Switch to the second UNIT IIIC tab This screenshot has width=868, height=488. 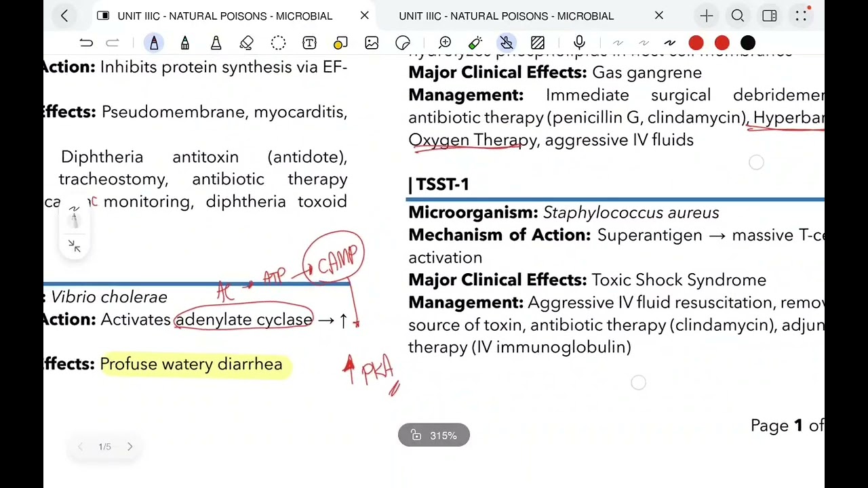(x=506, y=16)
